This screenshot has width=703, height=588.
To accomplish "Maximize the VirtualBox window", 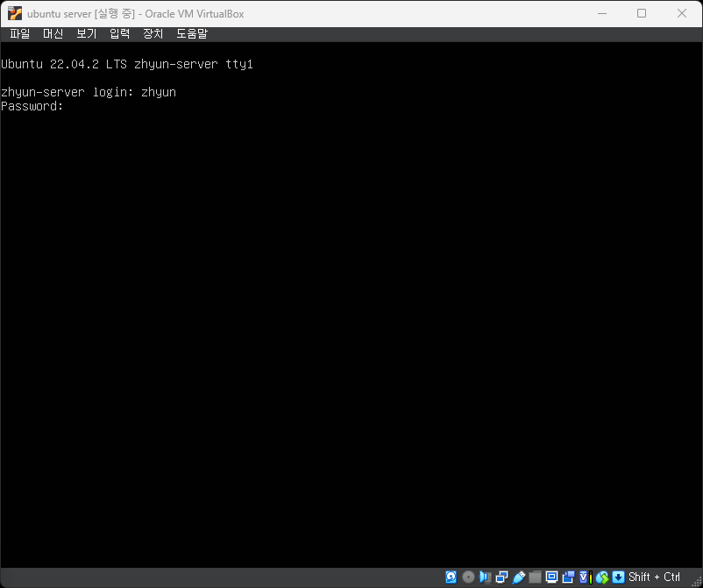I will [x=642, y=13].
